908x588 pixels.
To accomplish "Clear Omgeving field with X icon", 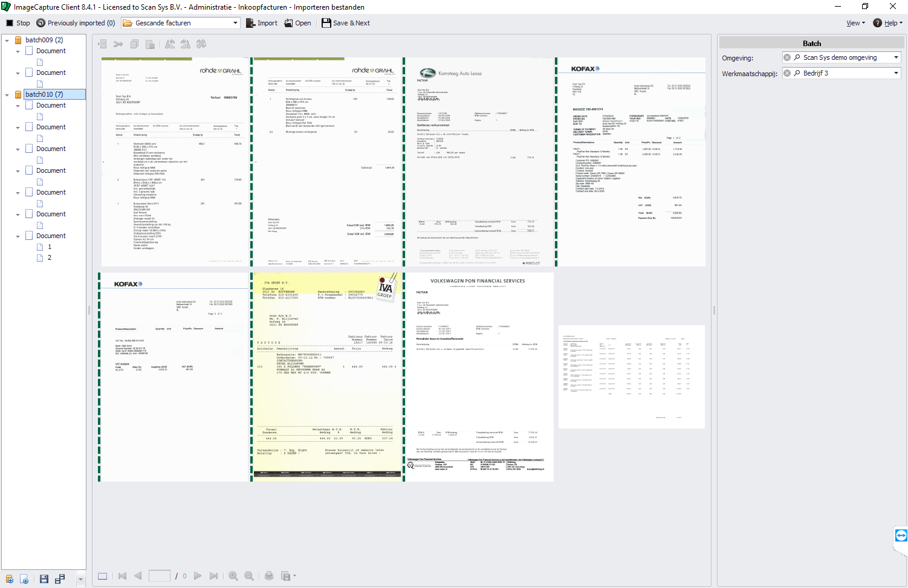I will coord(787,57).
